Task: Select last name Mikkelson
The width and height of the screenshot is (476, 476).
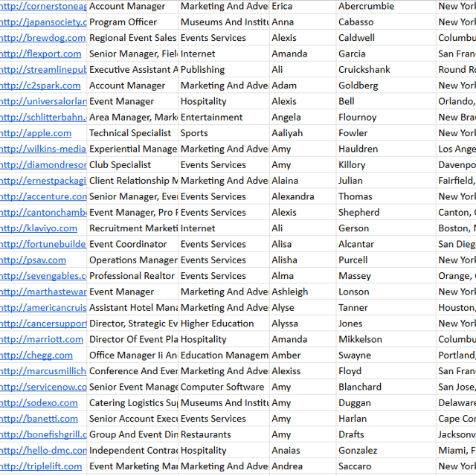Action: tap(386, 339)
